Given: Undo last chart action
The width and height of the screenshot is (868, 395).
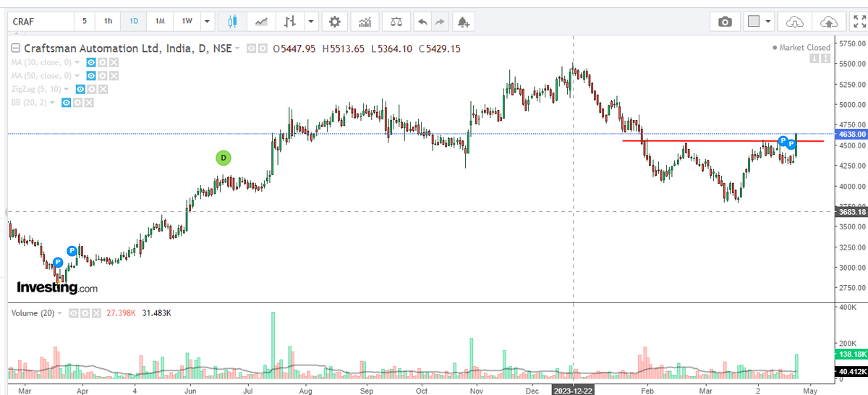Looking at the screenshot, I should (x=423, y=22).
